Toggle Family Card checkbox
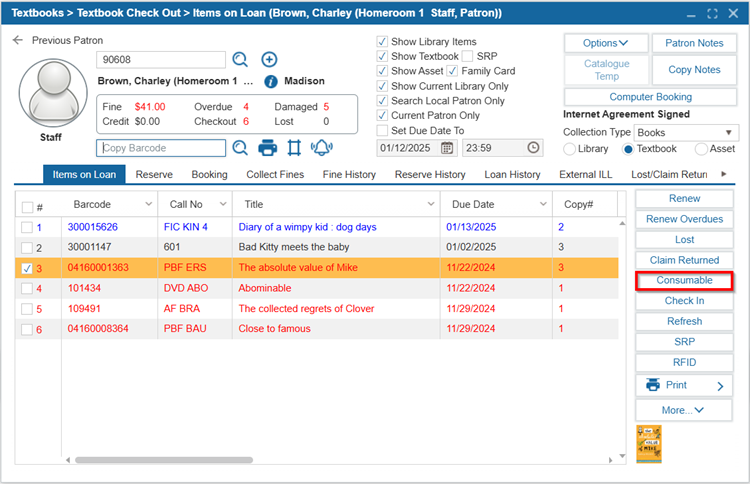750x484 pixels. (452, 71)
